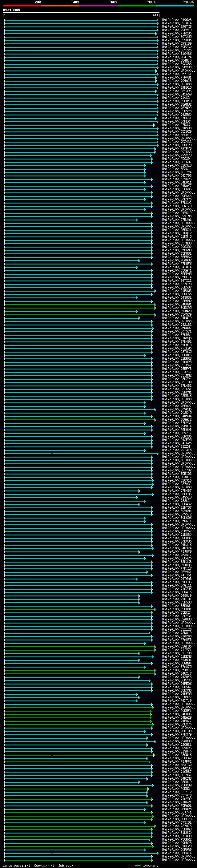Click the cyan ~100% legend segment
197x868 pixels.
pyautogui.click(x=175, y=6)
